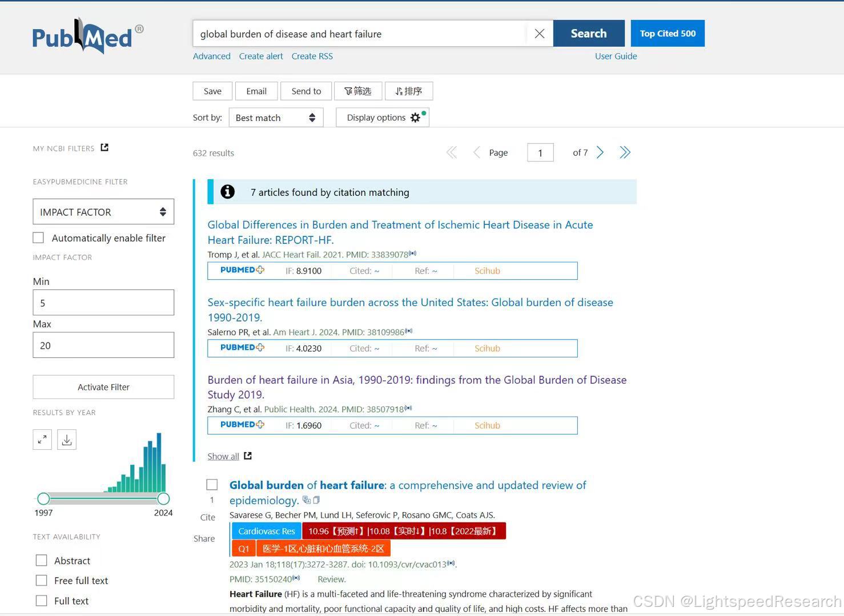The image size is (844, 616).
Task: Click signal icon after PMID 38507918
Action: (x=408, y=408)
